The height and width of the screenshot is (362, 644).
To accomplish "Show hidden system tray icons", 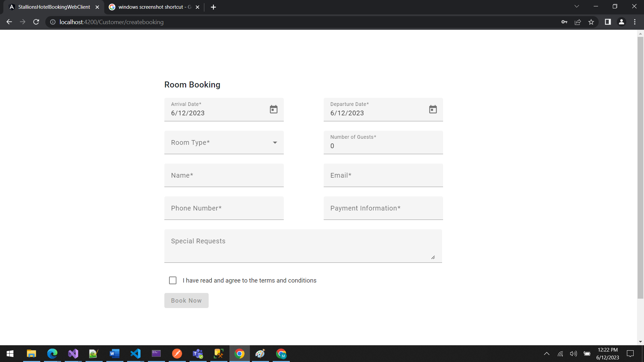I will 547,354.
